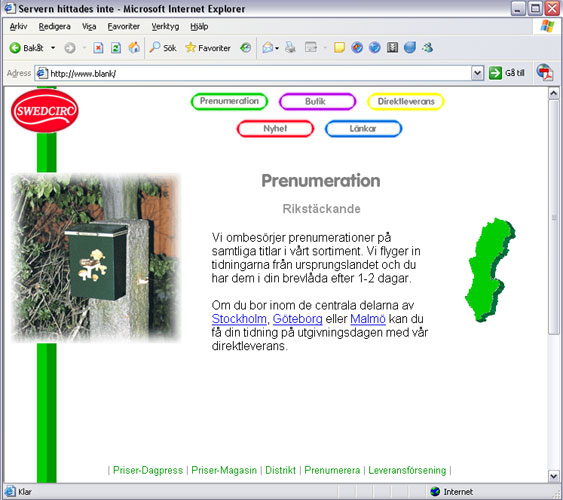The width and height of the screenshot is (563, 500).
Task: Follow the Stockholm hyperlink
Action: click(x=239, y=319)
